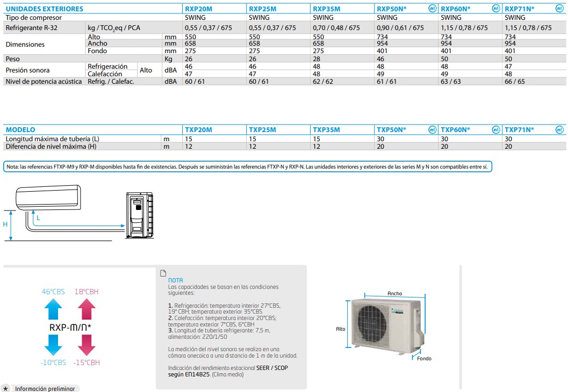The width and height of the screenshot is (568, 392).
Task: Click the TXP35M column header
Action: coord(326,129)
